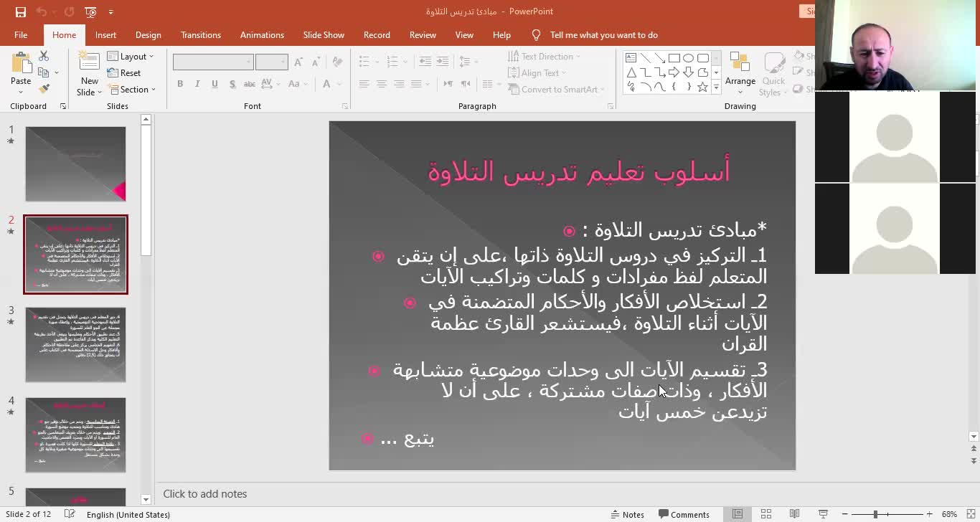Select the 5-point Star shape in gallery
This screenshot has width=980, height=522.
point(703,87)
